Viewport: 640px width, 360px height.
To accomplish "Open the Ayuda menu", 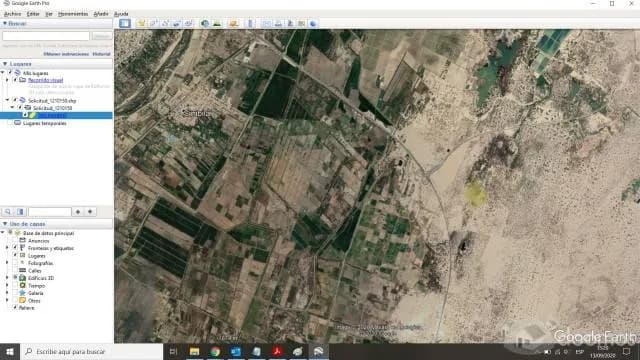I will click(121, 14).
